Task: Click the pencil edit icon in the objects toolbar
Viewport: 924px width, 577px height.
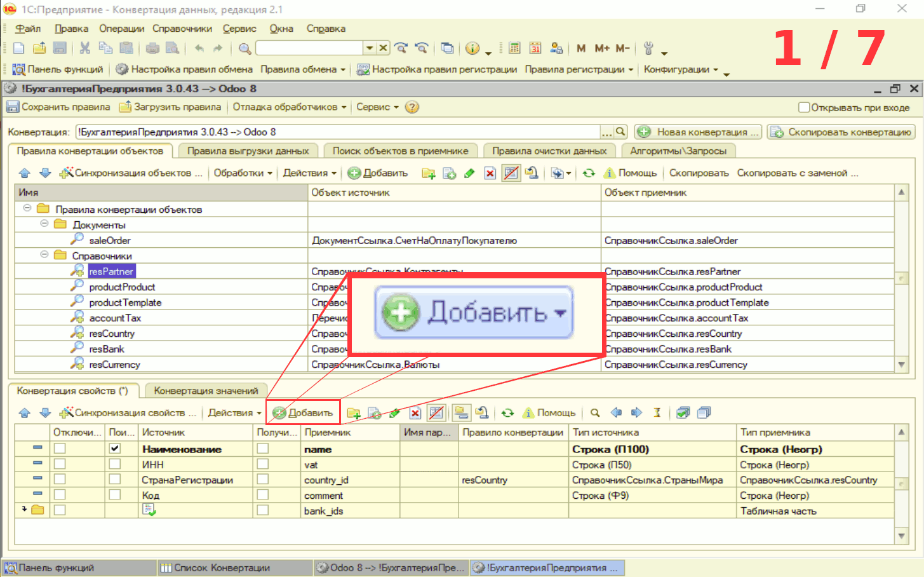Action: pos(469,173)
